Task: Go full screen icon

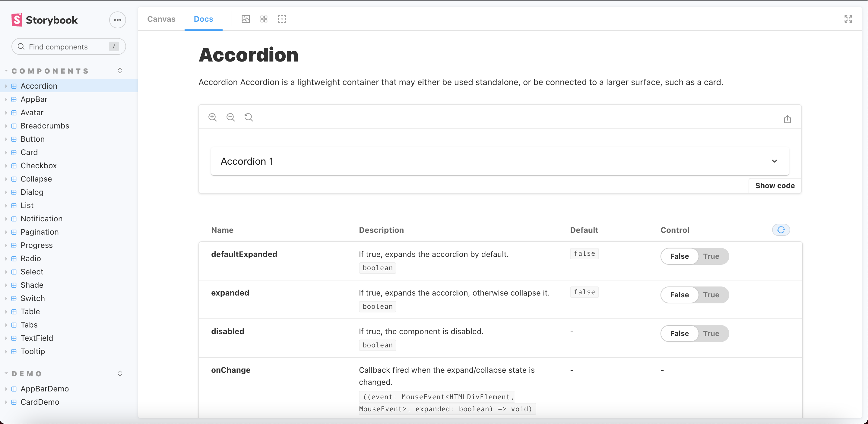Action: point(848,19)
